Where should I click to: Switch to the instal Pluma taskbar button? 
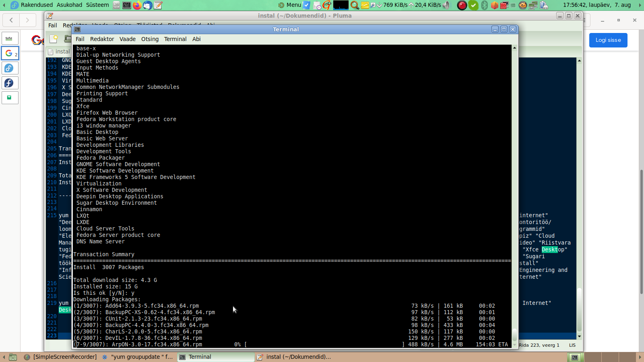(294, 357)
